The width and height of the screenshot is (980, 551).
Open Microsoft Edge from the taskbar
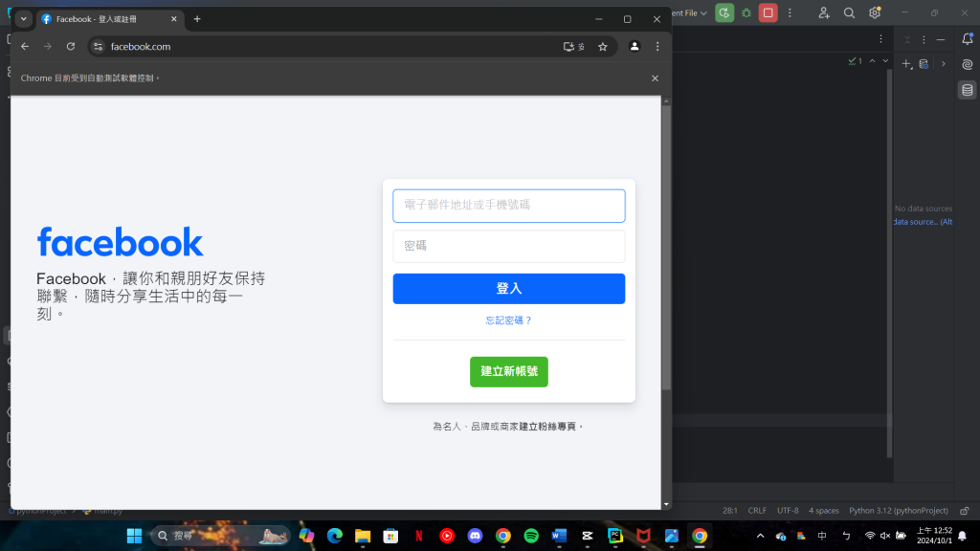[x=334, y=536]
